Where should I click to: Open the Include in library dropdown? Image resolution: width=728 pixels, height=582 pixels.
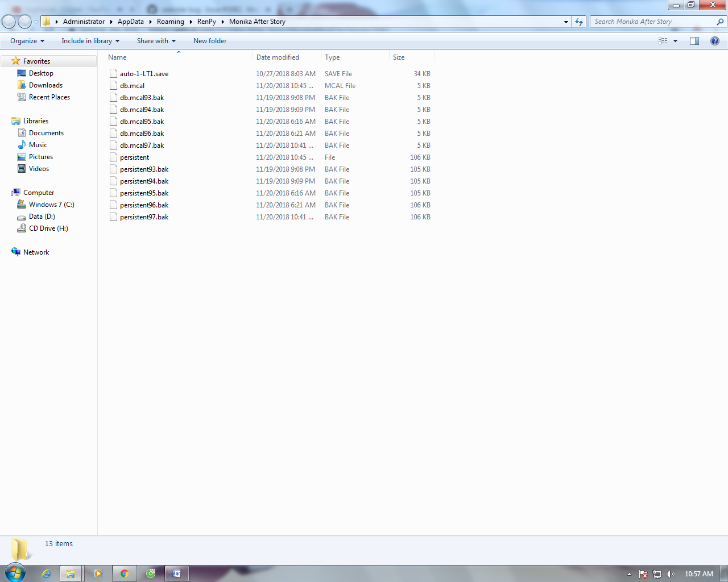pyautogui.click(x=90, y=41)
